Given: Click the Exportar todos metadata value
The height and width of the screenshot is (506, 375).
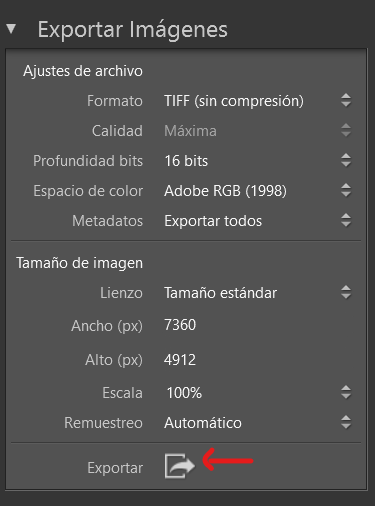Looking at the screenshot, I should (213, 221).
